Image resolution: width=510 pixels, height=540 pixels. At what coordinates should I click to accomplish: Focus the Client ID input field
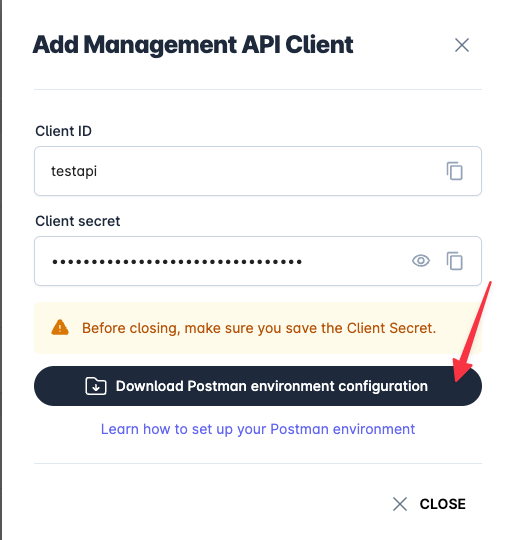(258, 171)
